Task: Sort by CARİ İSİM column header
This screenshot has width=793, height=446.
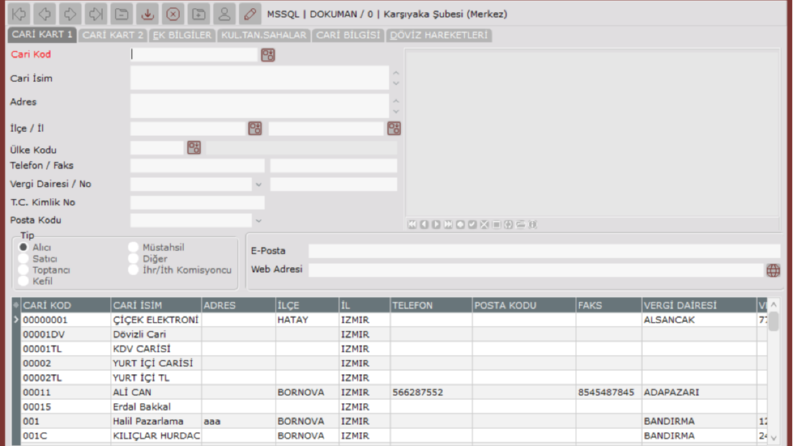Action: coord(156,305)
